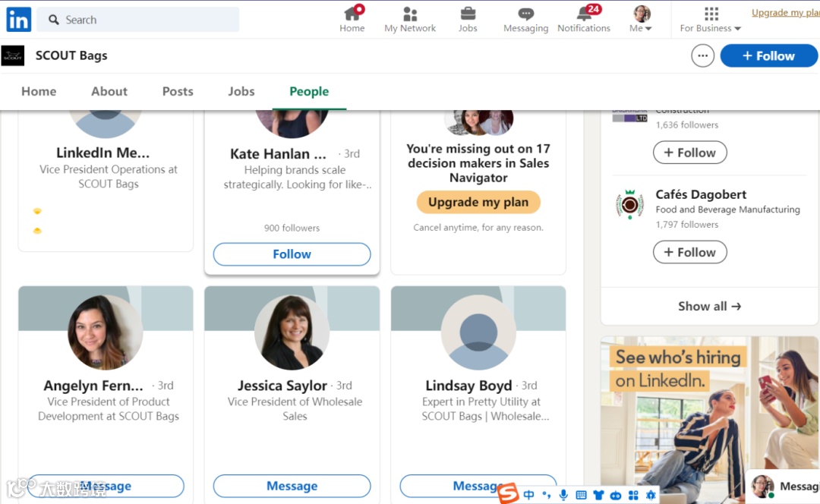Image resolution: width=820 pixels, height=504 pixels.
Task: Click the yellow Upgrade my plan button
Action: [x=478, y=202]
